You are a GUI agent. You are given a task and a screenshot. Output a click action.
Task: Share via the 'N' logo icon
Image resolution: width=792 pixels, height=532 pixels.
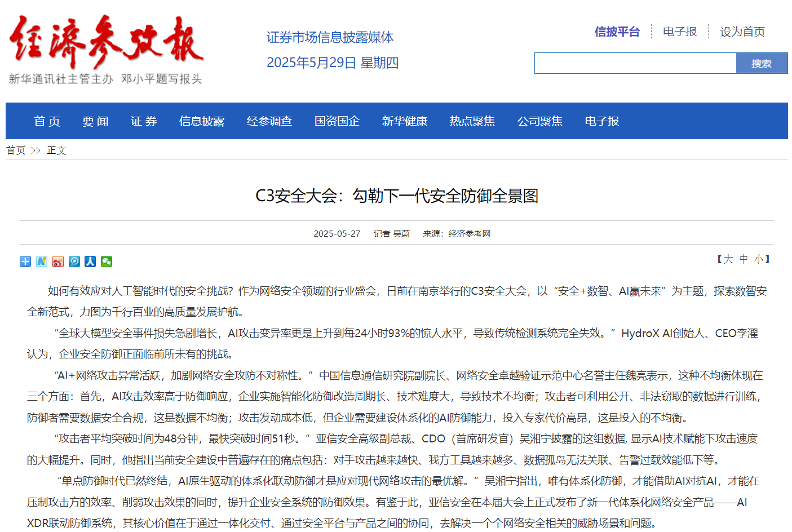pyautogui.click(x=42, y=261)
